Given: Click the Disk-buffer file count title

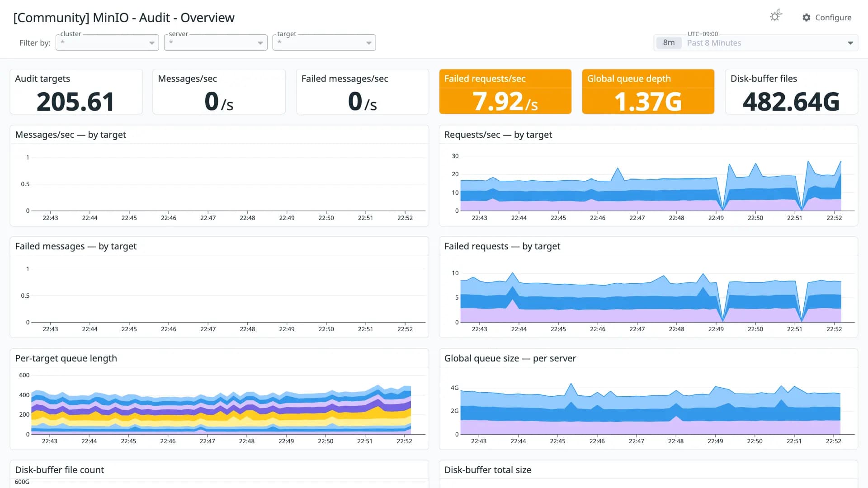Looking at the screenshot, I should click(59, 470).
